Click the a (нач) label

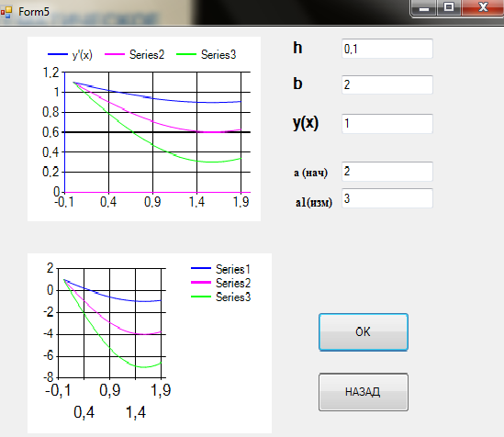(x=311, y=173)
